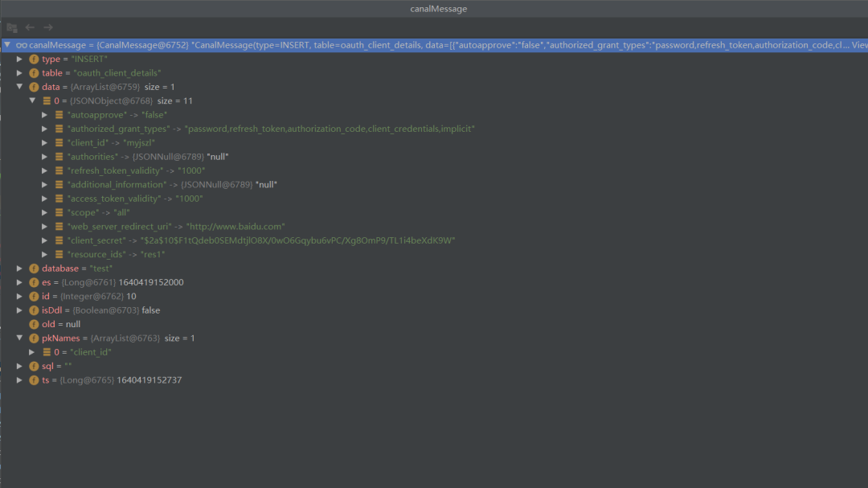Click the field icon beside 'old = null'
This screenshot has height=488, width=868.
(34, 324)
